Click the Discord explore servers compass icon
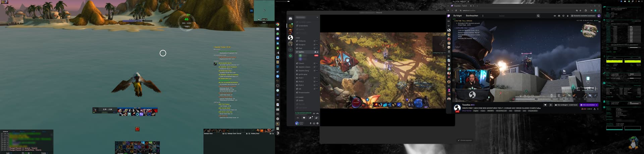 pos(290,56)
